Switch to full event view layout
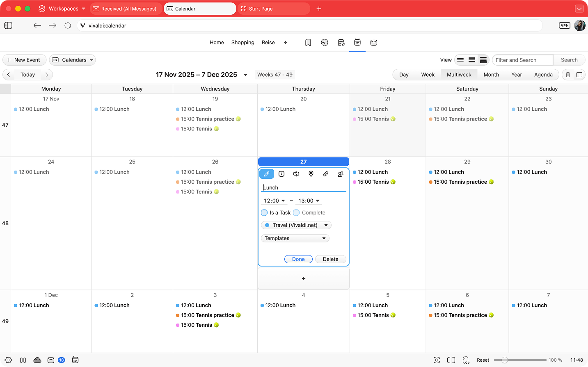The image size is (588, 367). pos(483,60)
